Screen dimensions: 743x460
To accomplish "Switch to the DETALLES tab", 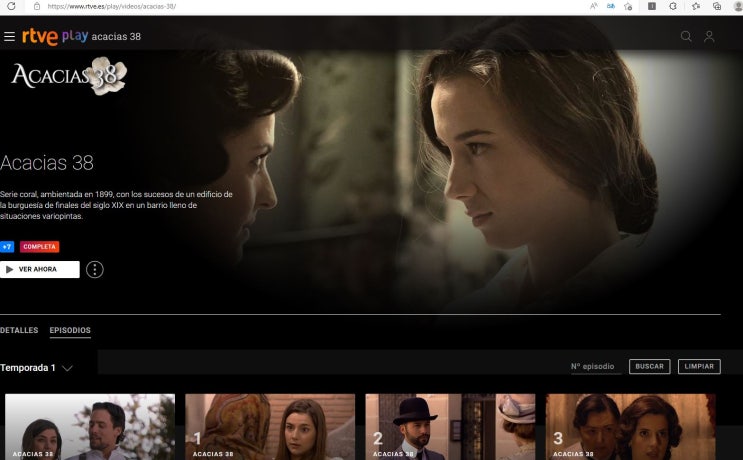I will 19,330.
